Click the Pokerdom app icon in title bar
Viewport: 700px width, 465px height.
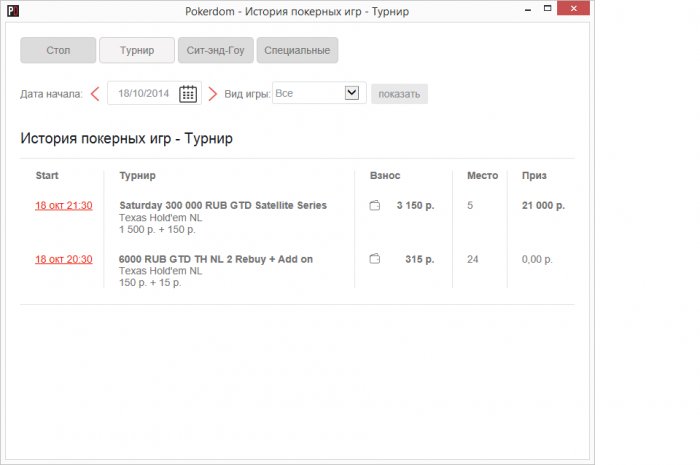pos(13,10)
